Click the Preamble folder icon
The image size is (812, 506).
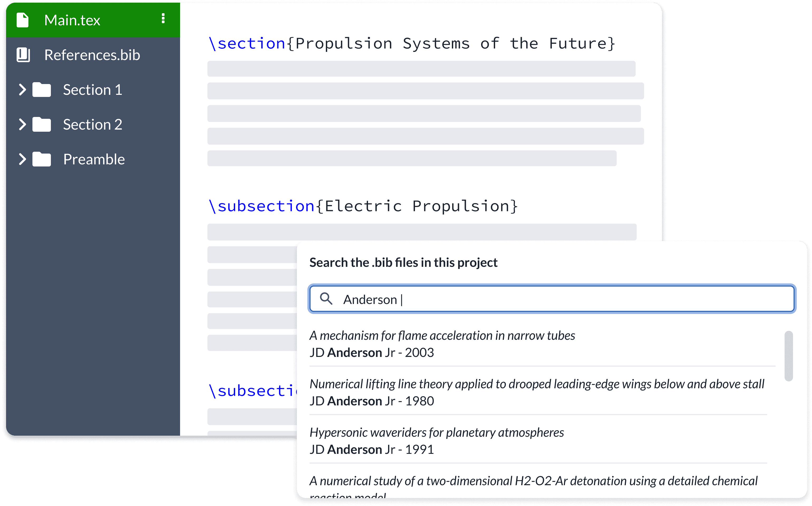(x=42, y=159)
